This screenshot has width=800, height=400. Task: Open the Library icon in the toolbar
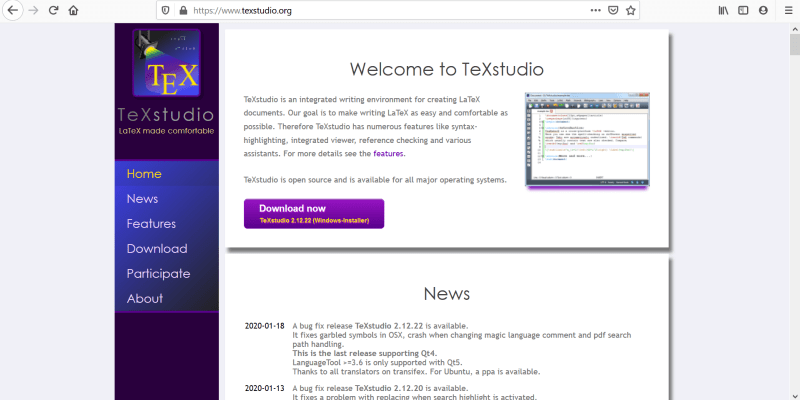click(x=722, y=10)
